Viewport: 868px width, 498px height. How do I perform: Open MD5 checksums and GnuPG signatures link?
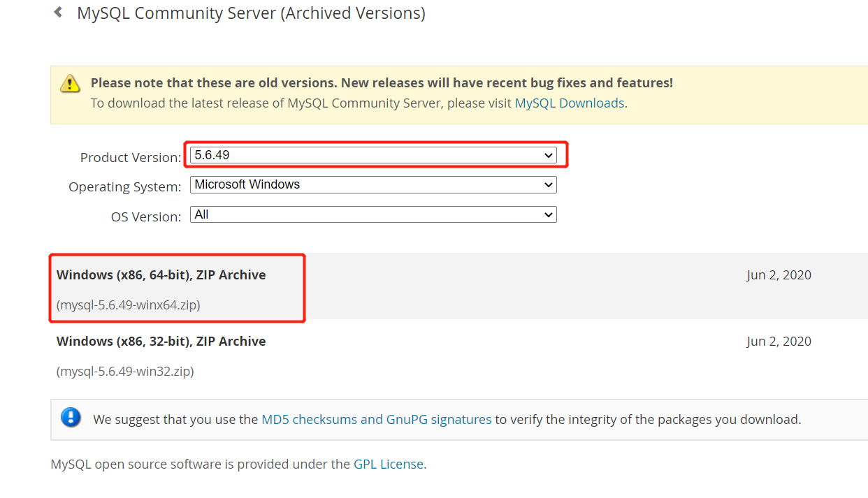tap(376, 420)
